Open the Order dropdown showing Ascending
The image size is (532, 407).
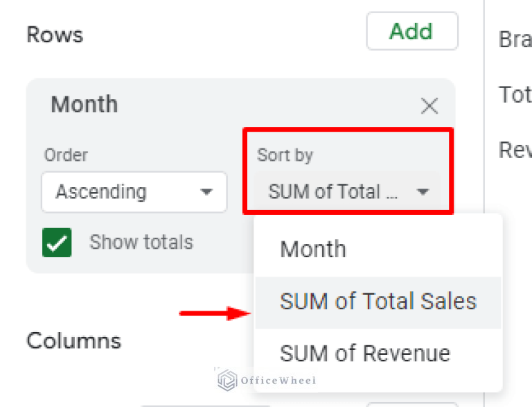[134, 192]
